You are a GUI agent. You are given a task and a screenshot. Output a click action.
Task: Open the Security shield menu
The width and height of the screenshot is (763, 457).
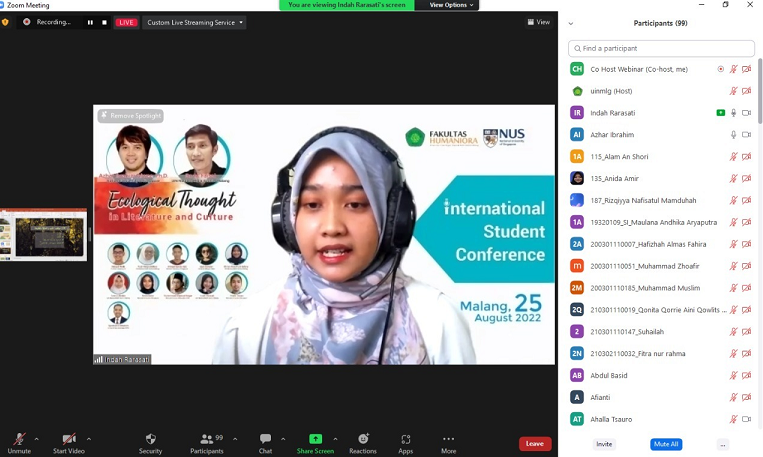(x=150, y=441)
